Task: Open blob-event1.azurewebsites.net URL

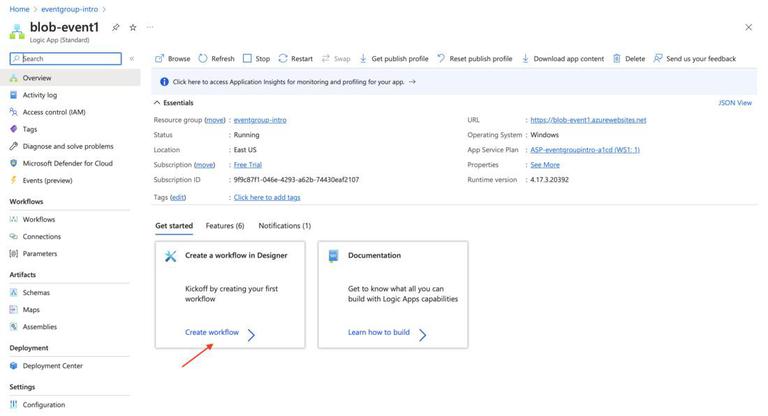Action: coord(588,120)
